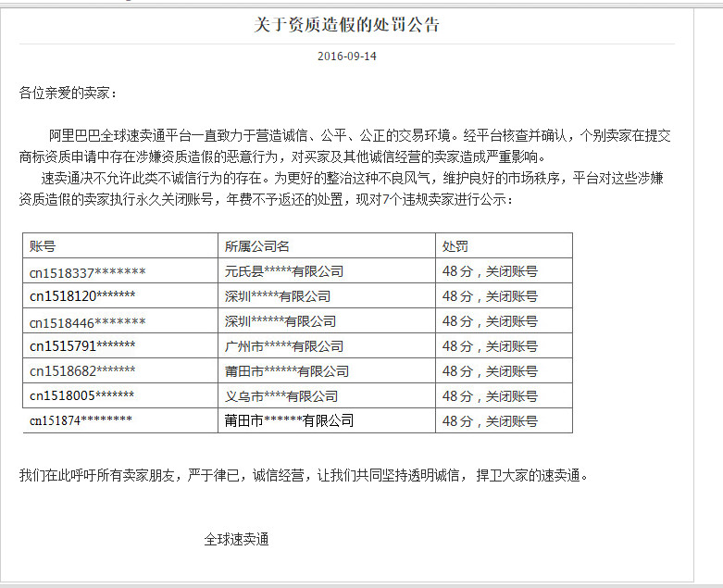Viewport: 723px width, 588px height.
Task: Click company cell 广州市*****有限公司
Action: pos(327,345)
